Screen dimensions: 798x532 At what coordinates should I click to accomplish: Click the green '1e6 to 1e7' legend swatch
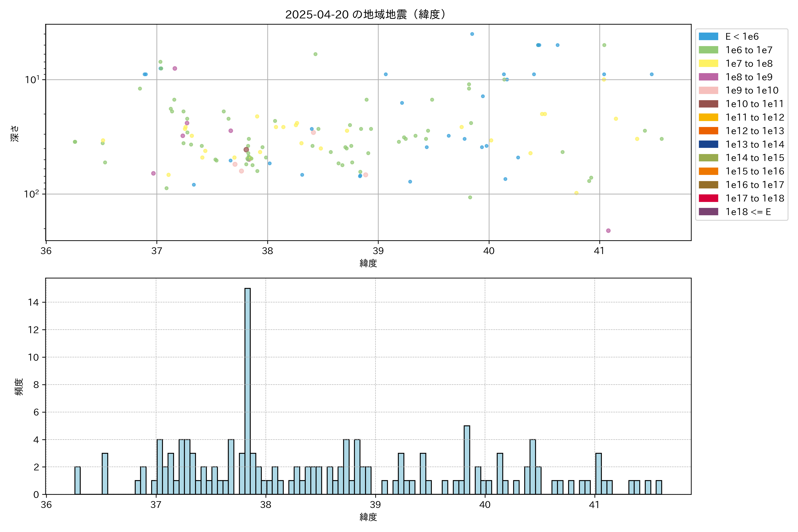[x=708, y=50]
